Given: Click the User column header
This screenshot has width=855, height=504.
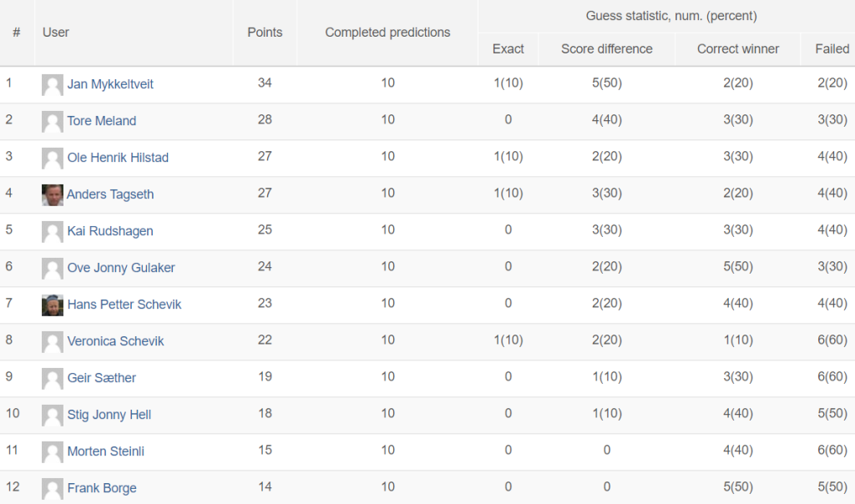Looking at the screenshot, I should [56, 33].
